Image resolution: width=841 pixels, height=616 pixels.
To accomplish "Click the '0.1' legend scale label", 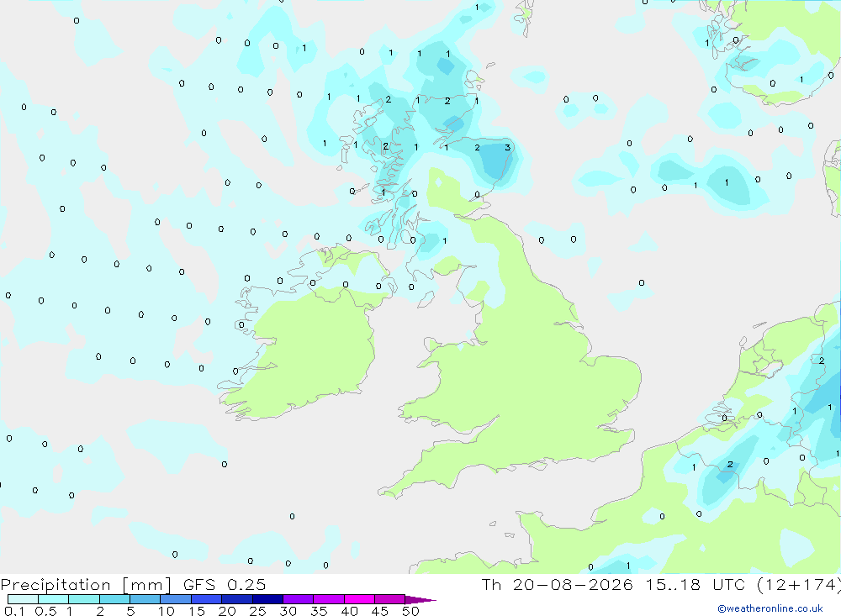I will (x=14, y=611).
